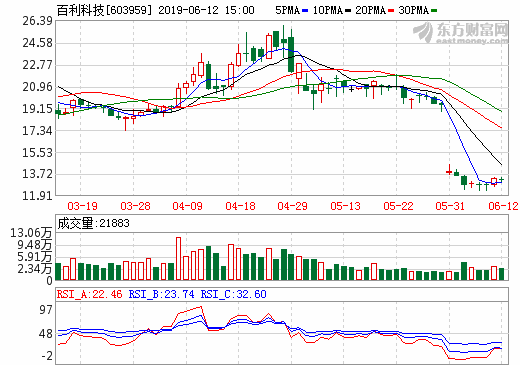Click the timestamp 2019-06-12 15:00
This screenshot has height=365, width=520.
point(206,10)
